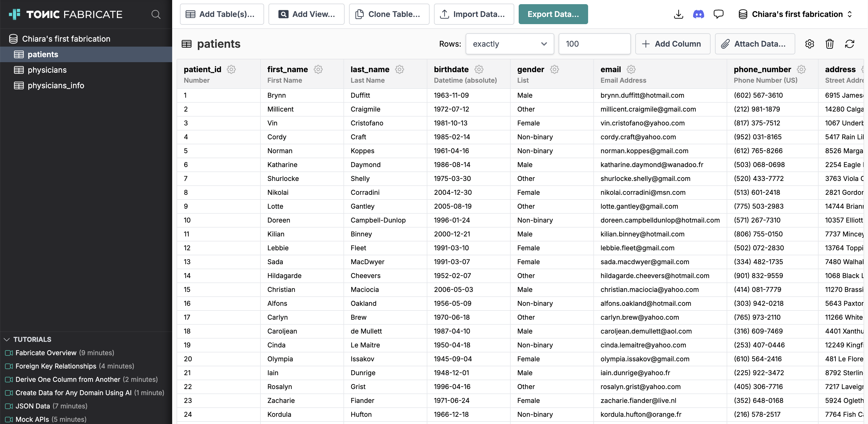This screenshot has height=424, width=868.
Task: Open the feedback chat bubble icon
Action: pos(718,14)
